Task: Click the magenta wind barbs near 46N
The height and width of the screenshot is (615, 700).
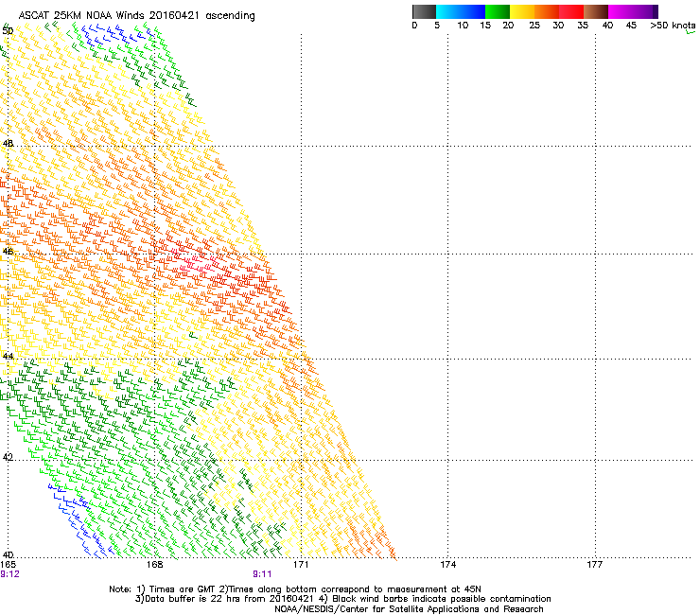Action: [198, 261]
